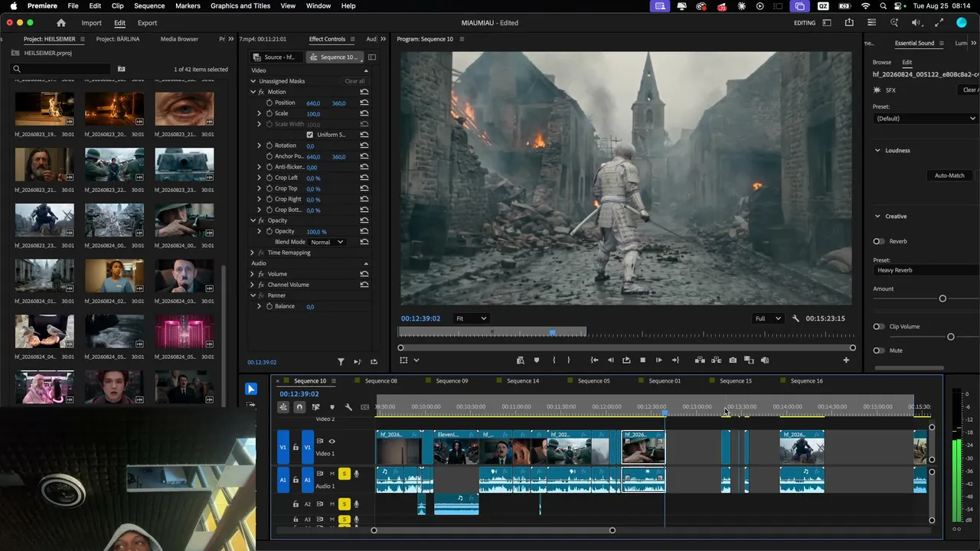Toggle the Position stopwatch animation icon
Image resolution: width=980 pixels, height=551 pixels.
pyautogui.click(x=269, y=103)
